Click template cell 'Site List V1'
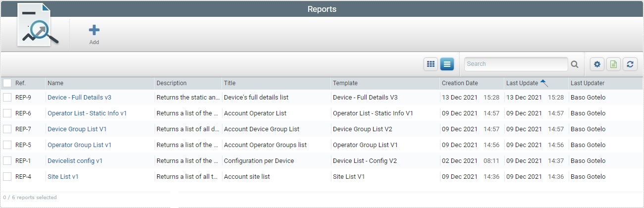 tap(349, 177)
